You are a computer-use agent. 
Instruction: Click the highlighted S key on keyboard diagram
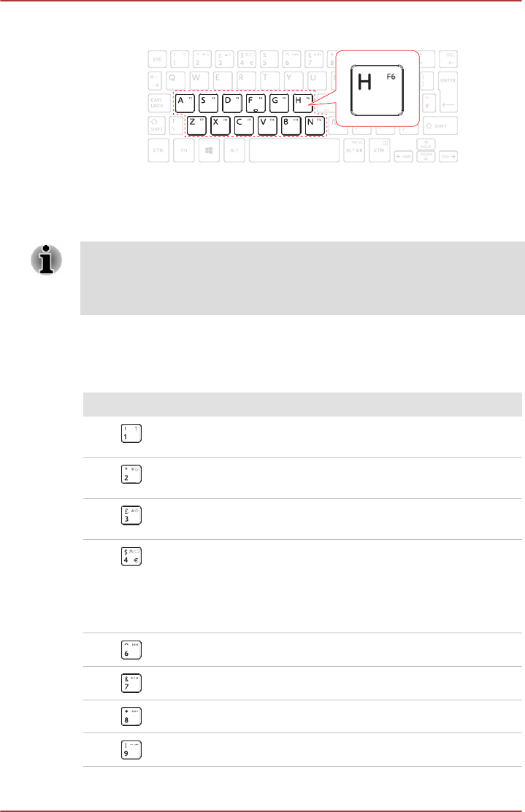[207, 103]
